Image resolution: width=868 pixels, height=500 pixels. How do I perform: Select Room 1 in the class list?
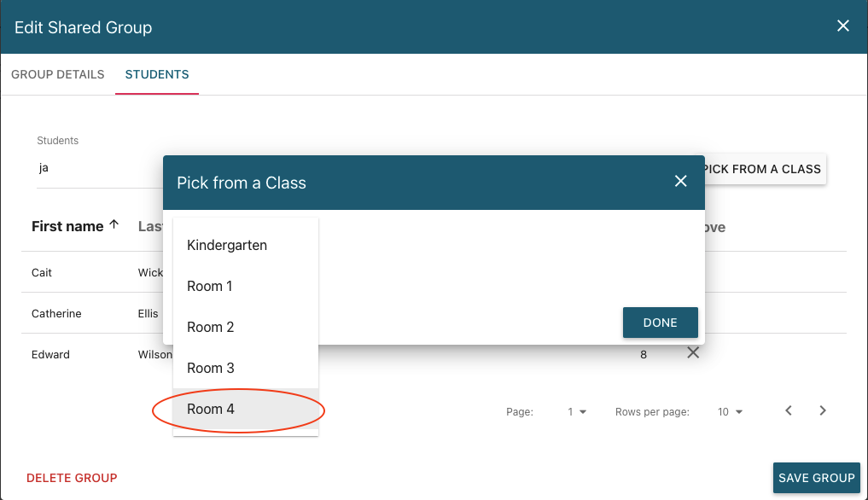coord(210,287)
